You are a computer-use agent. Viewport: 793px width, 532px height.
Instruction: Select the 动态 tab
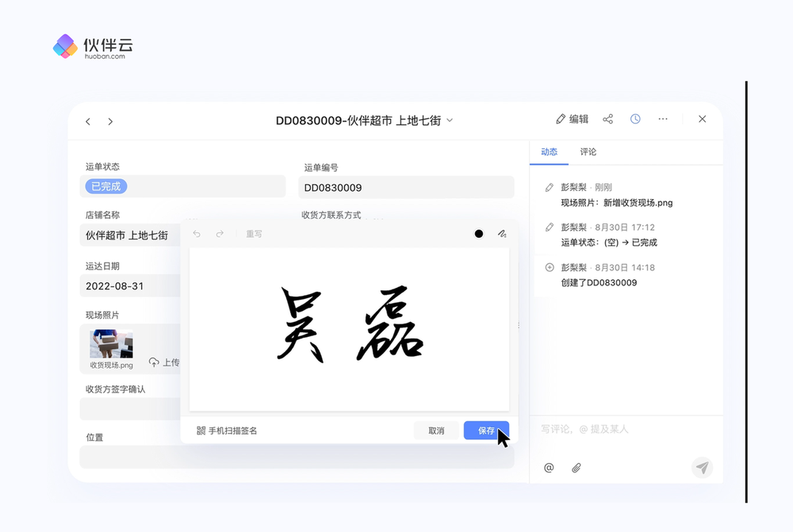549,151
